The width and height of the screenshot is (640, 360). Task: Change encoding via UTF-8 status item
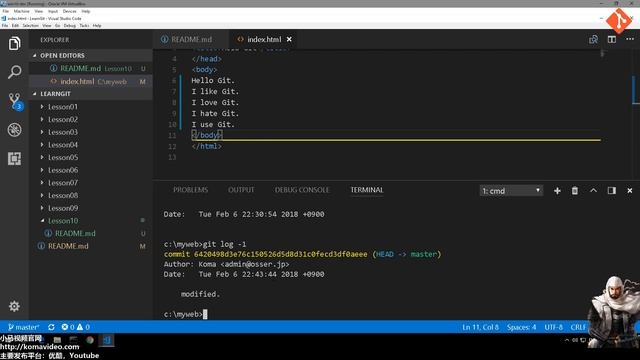[553, 327]
